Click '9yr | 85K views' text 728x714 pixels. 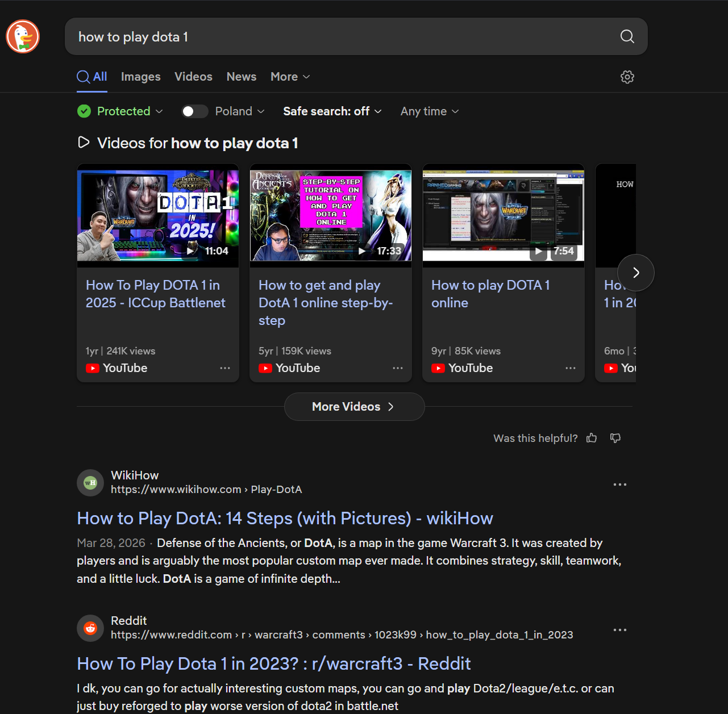click(466, 351)
